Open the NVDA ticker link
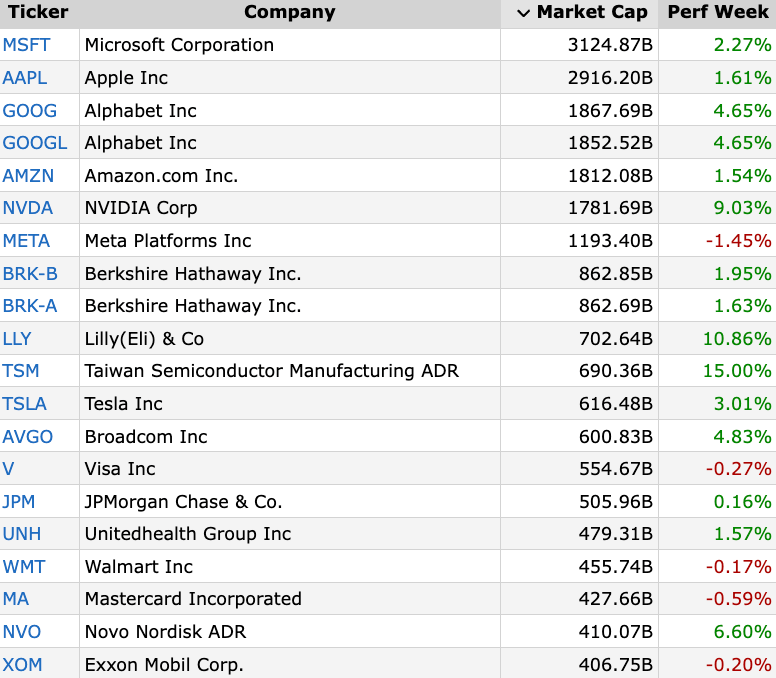776x678 pixels. [x=28, y=208]
